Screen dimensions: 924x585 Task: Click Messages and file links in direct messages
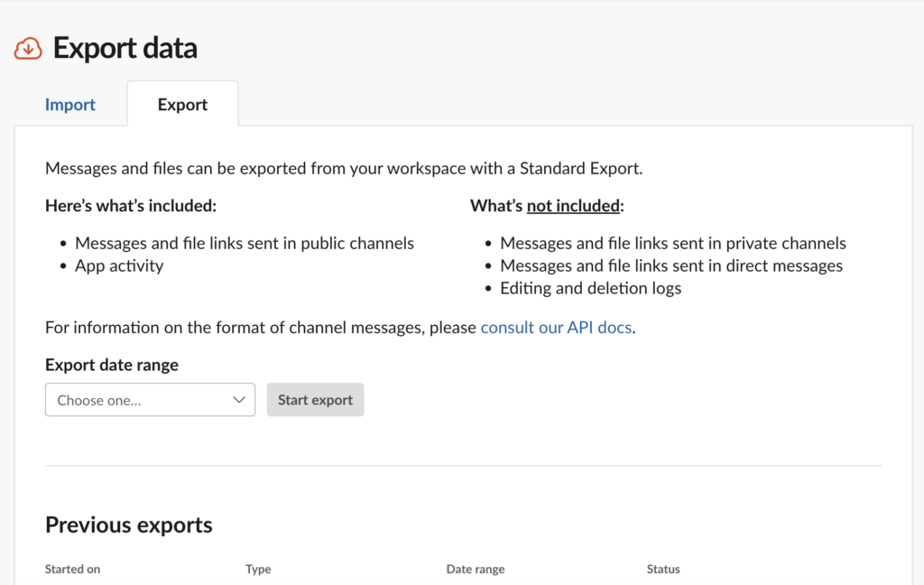(671, 266)
